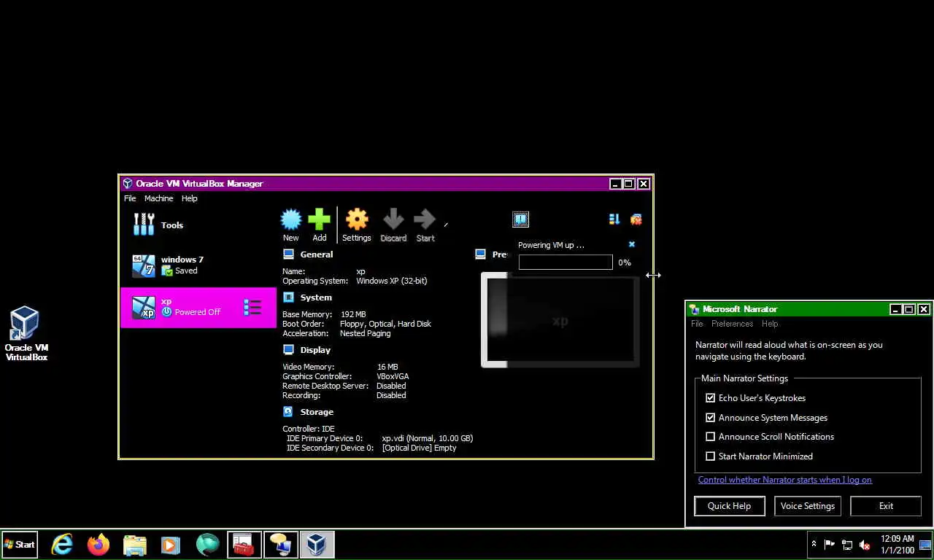Open the Help menu in Narrator
Viewport: 934px width, 560px height.
click(770, 324)
